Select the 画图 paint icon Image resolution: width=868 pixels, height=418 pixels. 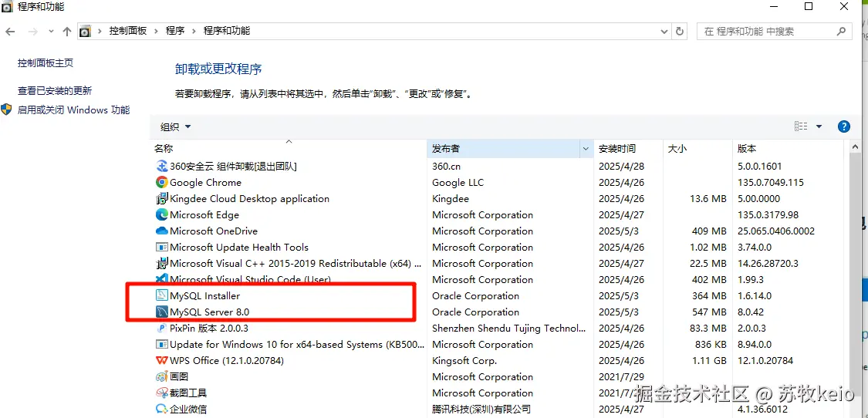[x=162, y=376]
